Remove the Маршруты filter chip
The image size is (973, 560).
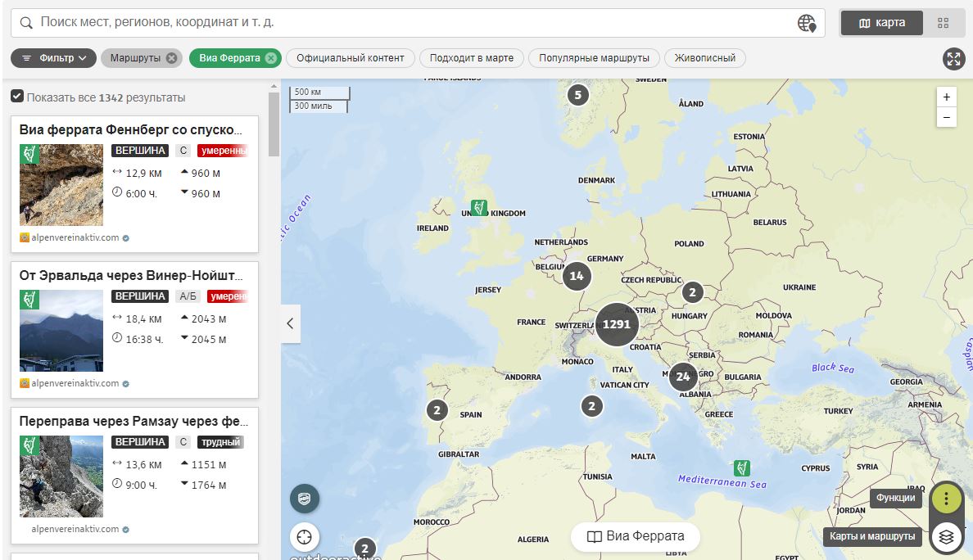click(171, 57)
